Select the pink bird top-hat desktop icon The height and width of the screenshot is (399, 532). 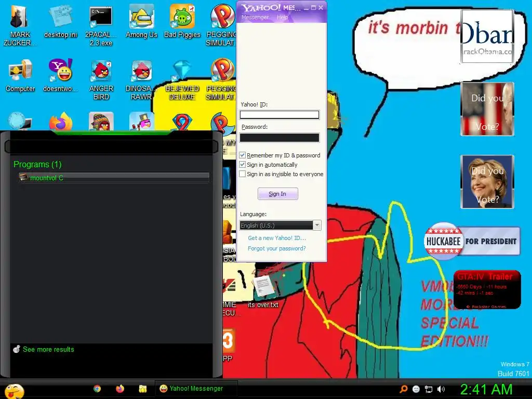[x=141, y=122]
